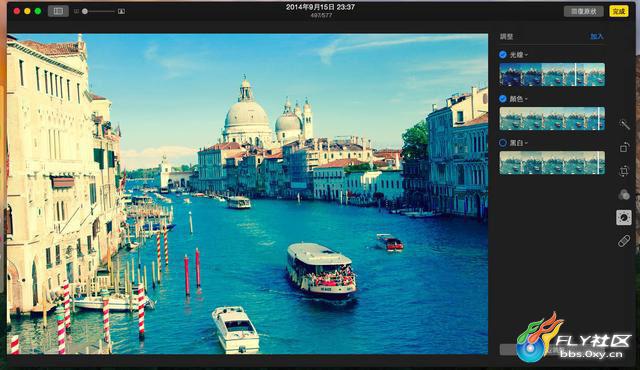Open the Filters tool with overlapping circles

click(624, 195)
